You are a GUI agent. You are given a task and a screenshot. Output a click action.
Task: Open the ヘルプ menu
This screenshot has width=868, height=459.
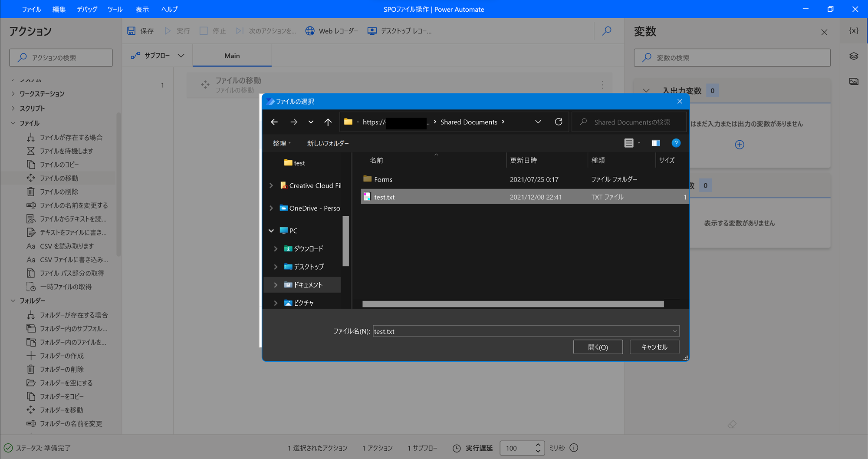pos(169,9)
